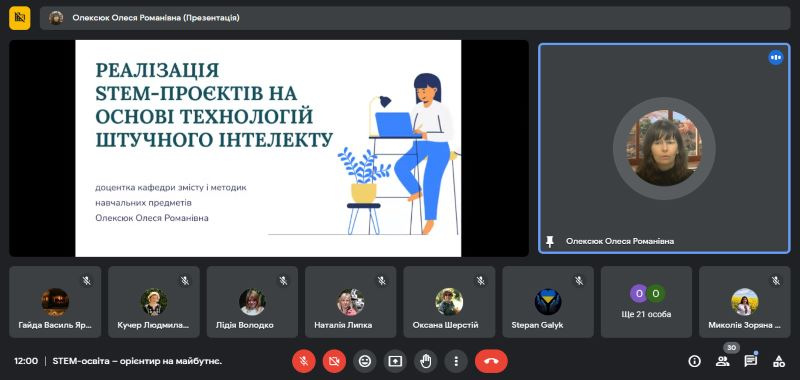Click the STEM-освіта meeting title text
800x380 pixels.
tap(137, 361)
